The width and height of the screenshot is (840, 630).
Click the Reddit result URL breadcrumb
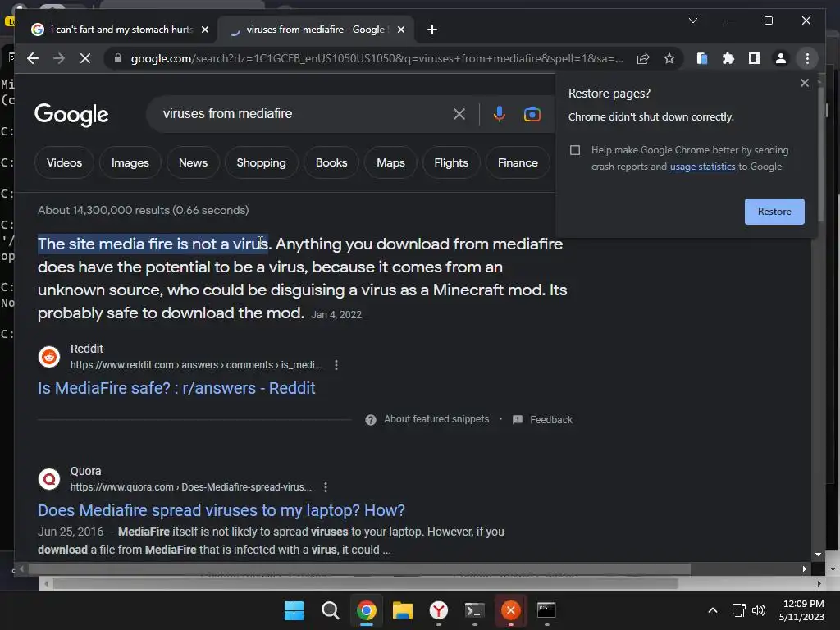click(x=196, y=365)
